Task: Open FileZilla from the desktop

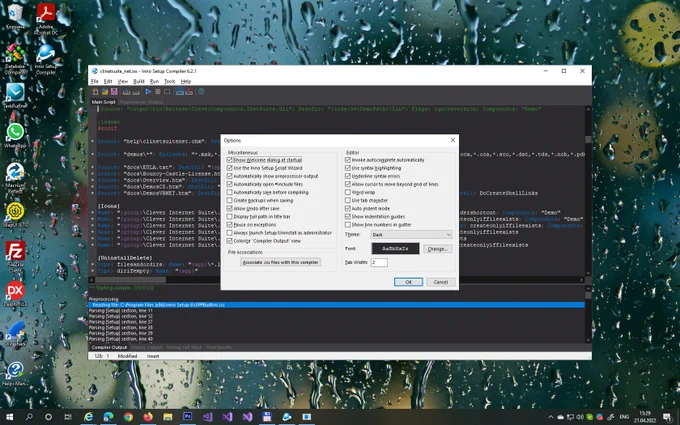Action: pos(15,255)
